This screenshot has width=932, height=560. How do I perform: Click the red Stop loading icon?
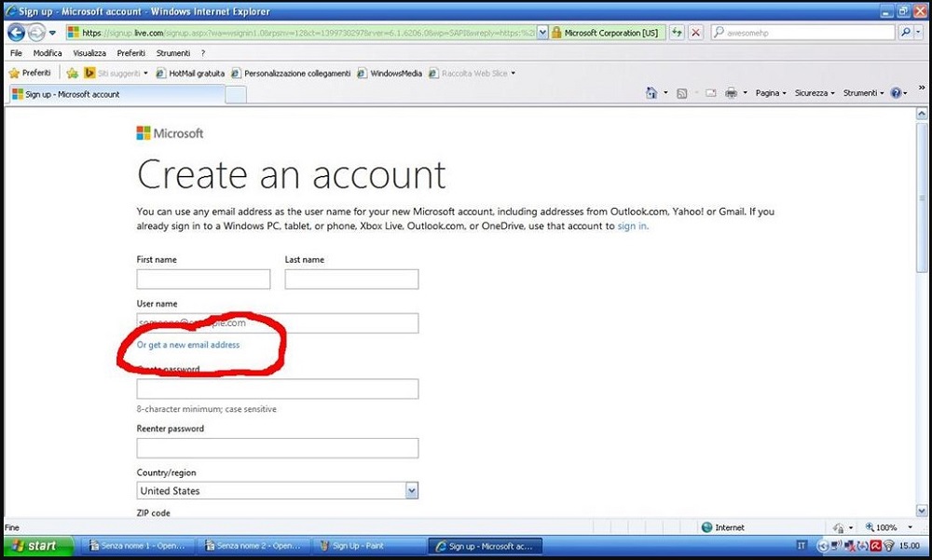[695, 33]
